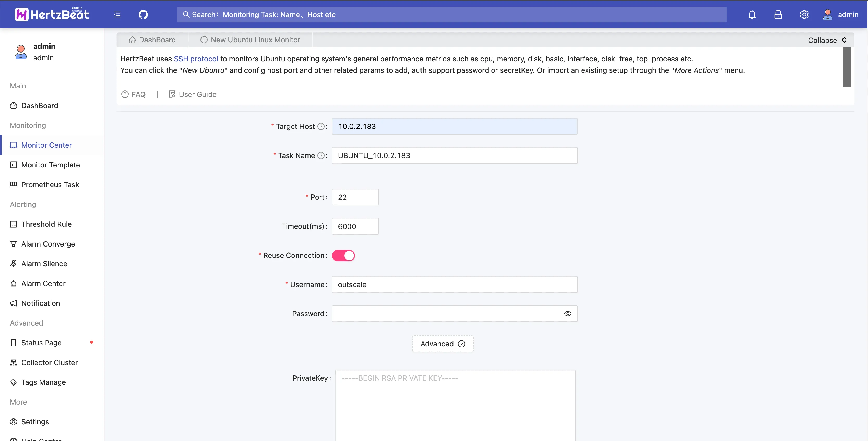Open the GitHub repository icon
This screenshot has width=868, height=441.
tap(143, 15)
